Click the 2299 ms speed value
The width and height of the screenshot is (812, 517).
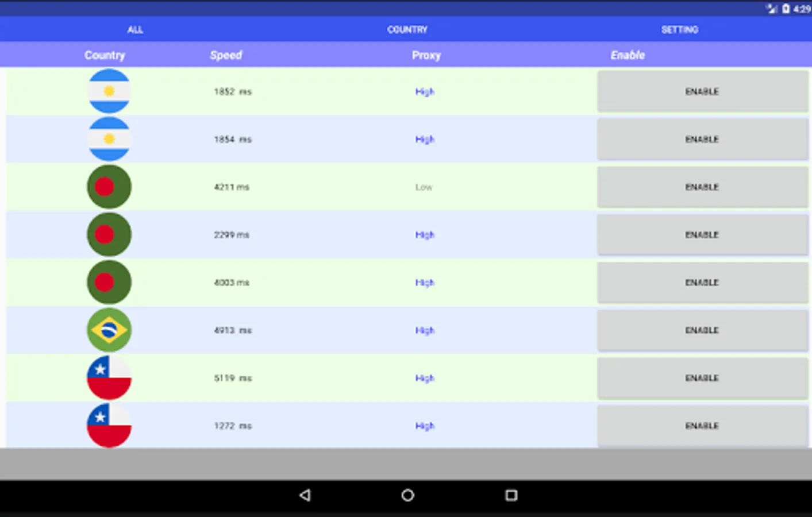pos(232,234)
